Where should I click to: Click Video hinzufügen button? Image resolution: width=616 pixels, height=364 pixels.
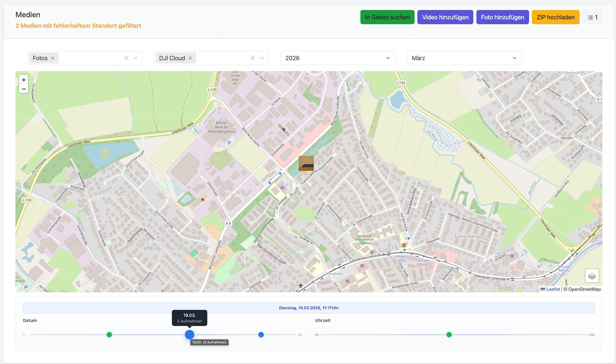click(445, 17)
